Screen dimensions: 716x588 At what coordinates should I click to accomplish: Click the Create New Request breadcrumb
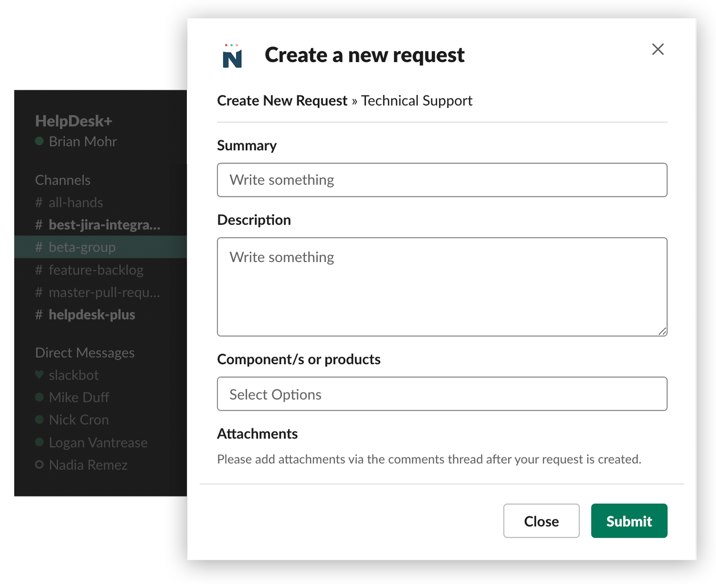[282, 101]
